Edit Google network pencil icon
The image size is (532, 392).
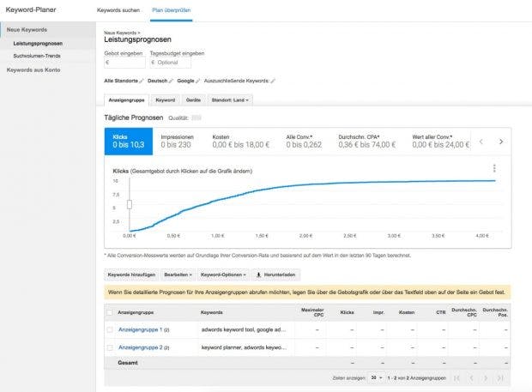point(197,81)
